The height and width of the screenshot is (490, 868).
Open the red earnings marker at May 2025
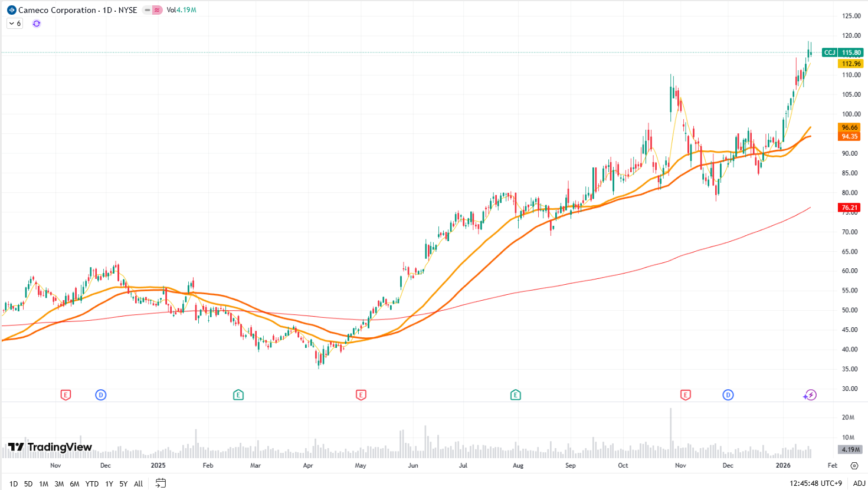pos(361,395)
